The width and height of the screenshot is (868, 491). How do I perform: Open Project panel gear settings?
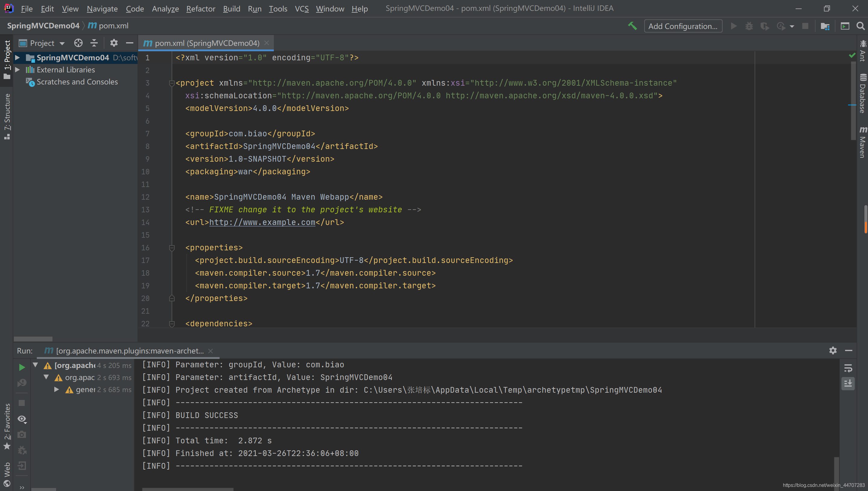(x=114, y=43)
